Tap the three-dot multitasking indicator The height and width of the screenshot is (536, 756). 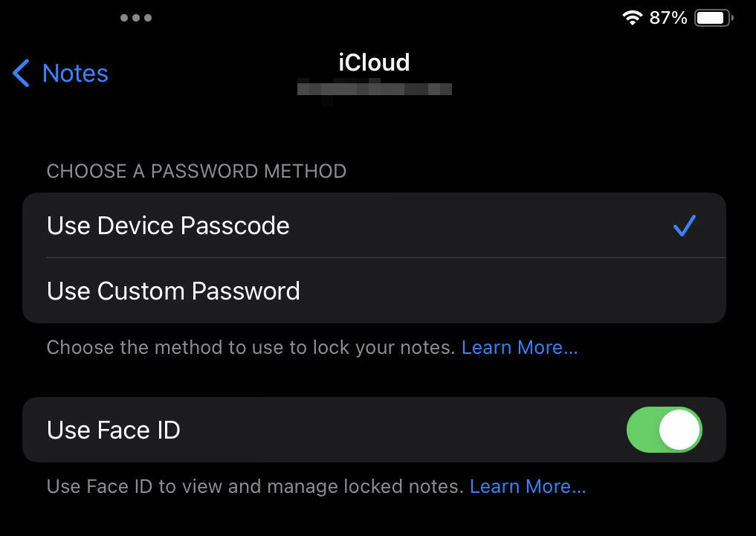click(x=136, y=18)
